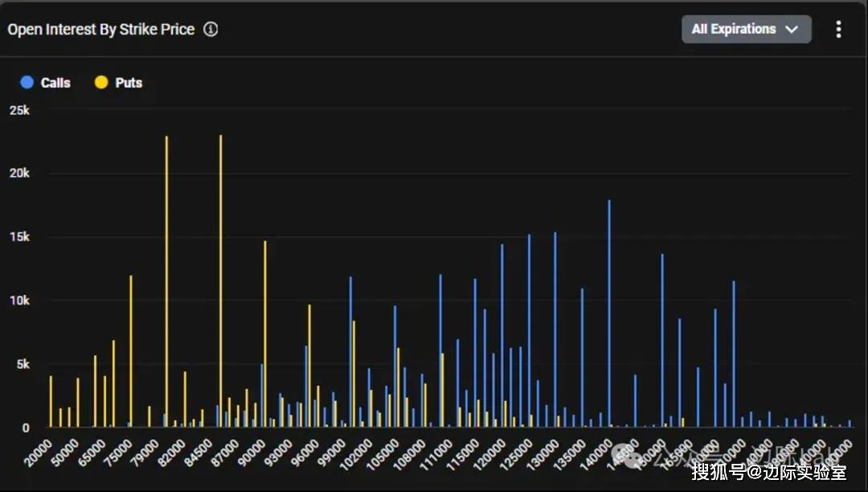Click the 5k label on y-axis
The image size is (868, 492).
23,364
